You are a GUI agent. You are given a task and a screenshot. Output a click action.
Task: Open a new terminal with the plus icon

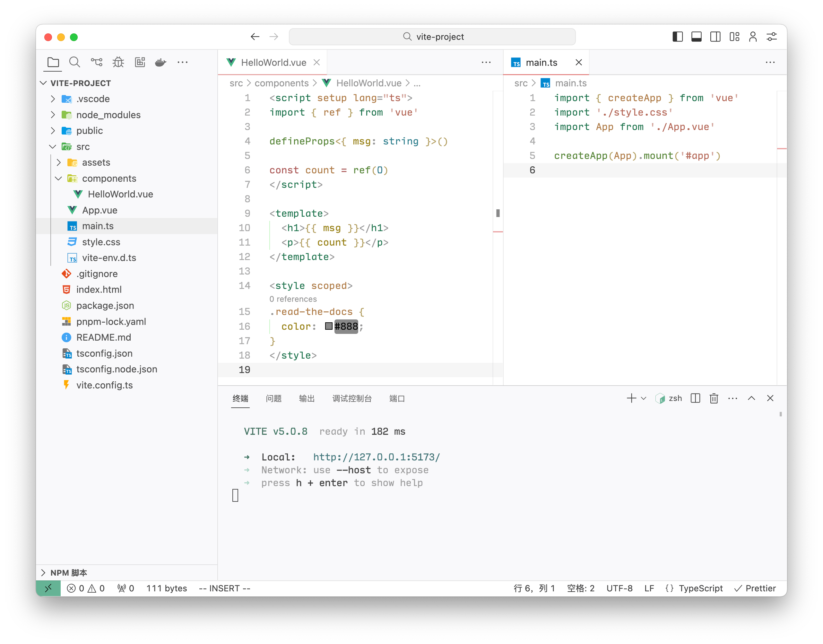(x=631, y=398)
